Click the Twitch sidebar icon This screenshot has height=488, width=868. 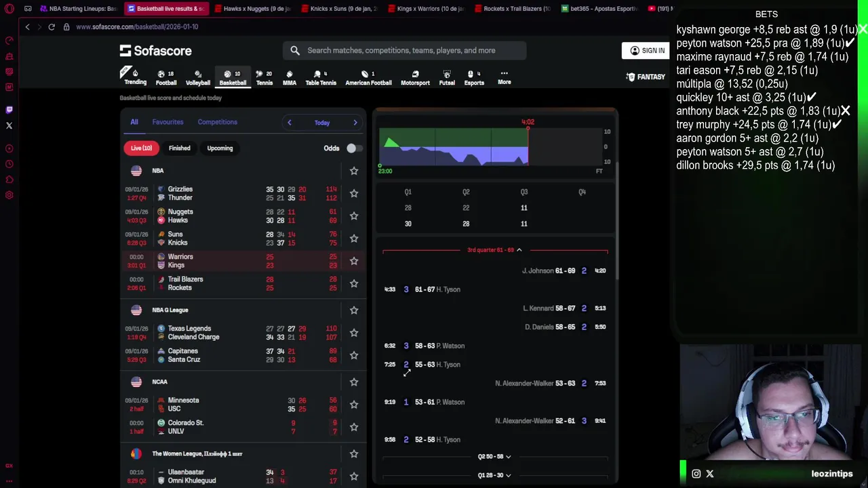(x=9, y=109)
